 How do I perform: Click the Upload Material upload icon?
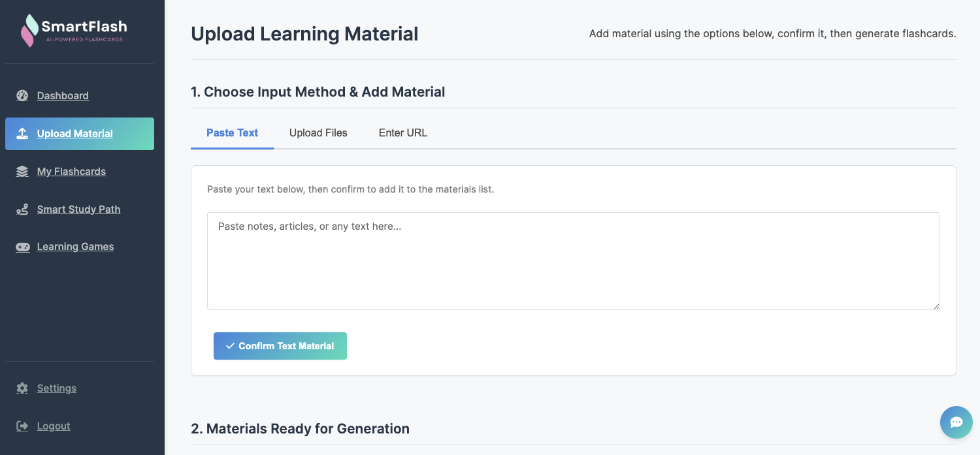22,134
